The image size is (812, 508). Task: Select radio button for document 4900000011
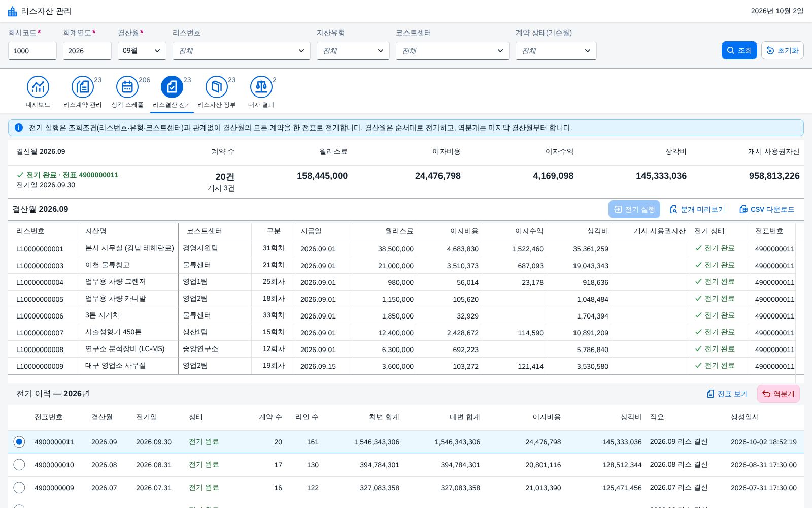[19, 442]
